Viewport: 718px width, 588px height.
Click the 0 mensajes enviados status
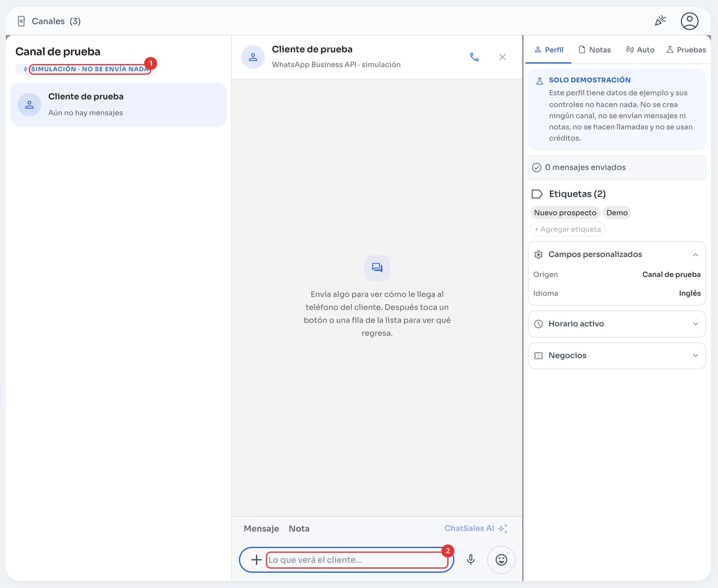click(617, 167)
